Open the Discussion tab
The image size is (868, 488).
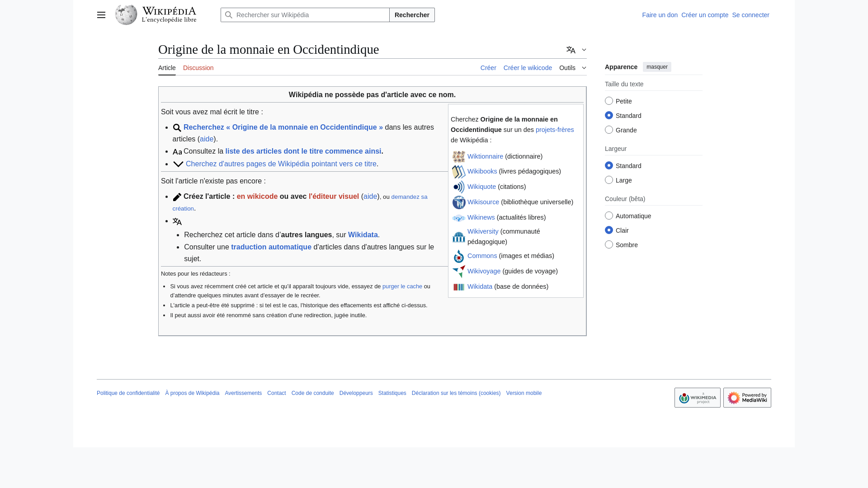pos(198,68)
